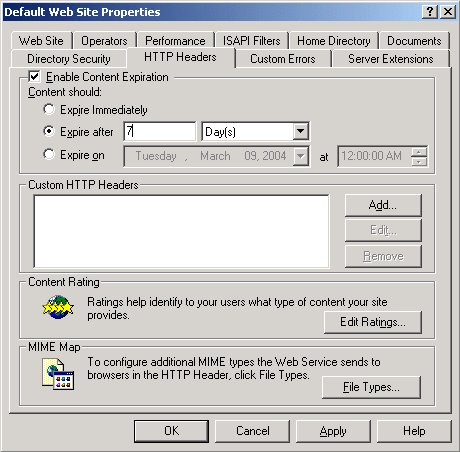The width and height of the screenshot is (460, 452).
Task: Go to the Custom Errors tab
Action: click(x=283, y=59)
